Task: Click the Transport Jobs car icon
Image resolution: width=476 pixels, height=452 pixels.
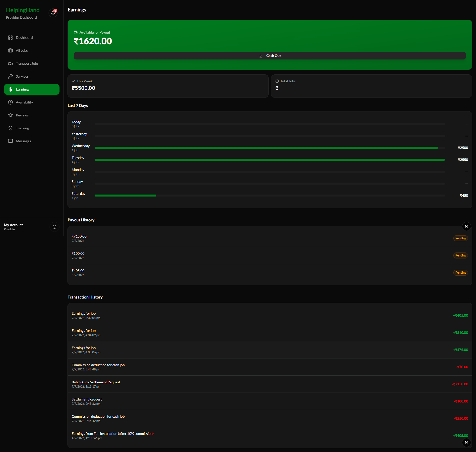Action: point(10,63)
